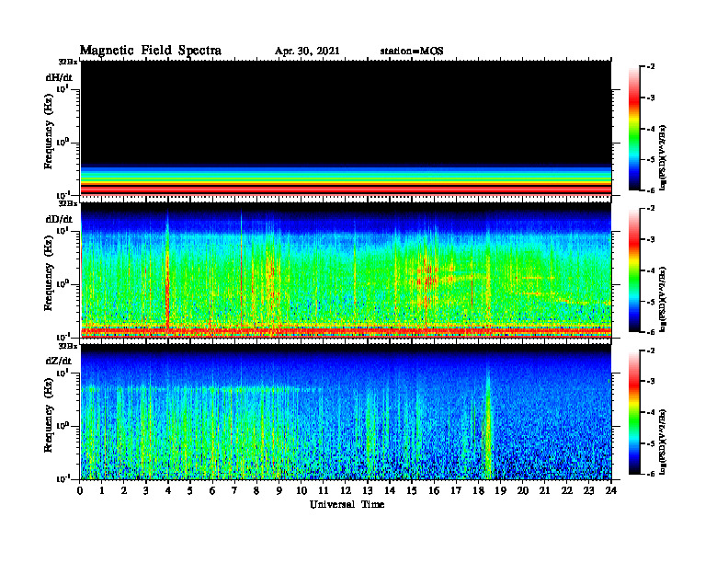Select the "dH/dt" panel label

pos(59,77)
